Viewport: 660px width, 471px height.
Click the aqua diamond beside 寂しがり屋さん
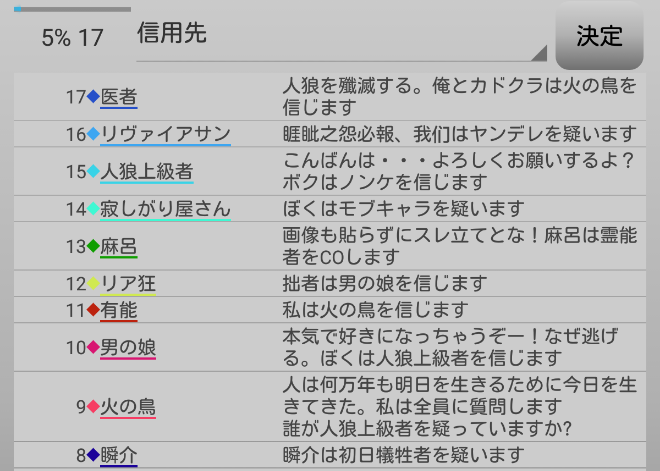click(x=94, y=209)
